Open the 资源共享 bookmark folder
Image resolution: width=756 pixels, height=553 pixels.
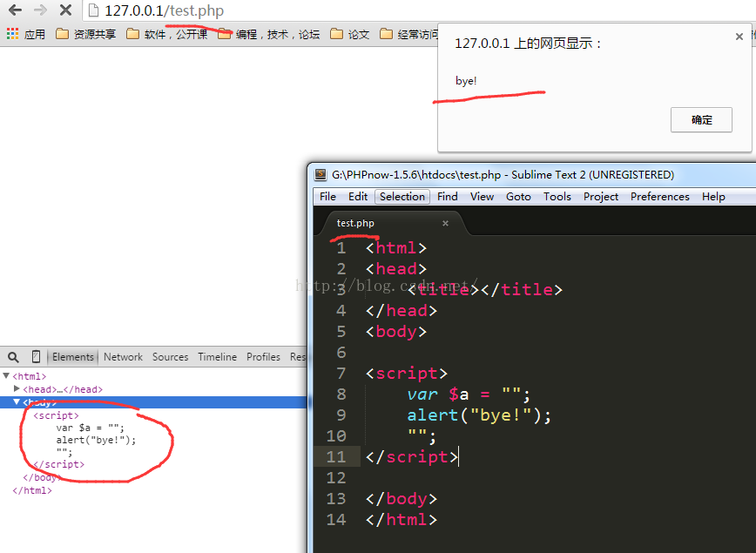coord(86,34)
